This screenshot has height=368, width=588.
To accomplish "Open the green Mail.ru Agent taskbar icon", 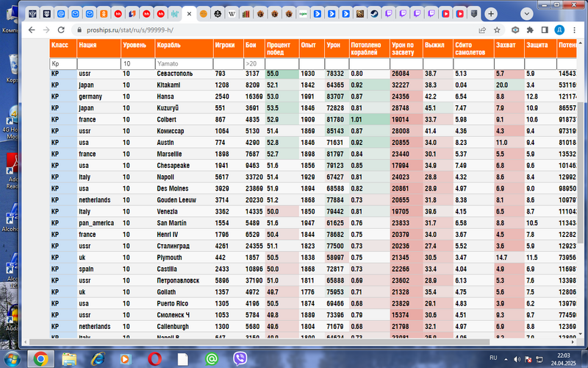I will click(x=212, y=359).
